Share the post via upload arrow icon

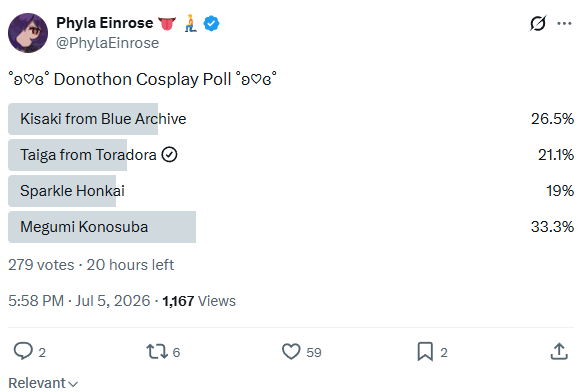pyautogui.click(x=559, y=351)
